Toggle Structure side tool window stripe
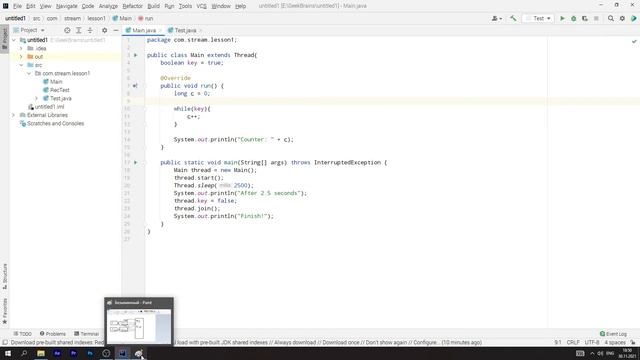The width and height of the screenshot is (640, 360). pos(4,277)
